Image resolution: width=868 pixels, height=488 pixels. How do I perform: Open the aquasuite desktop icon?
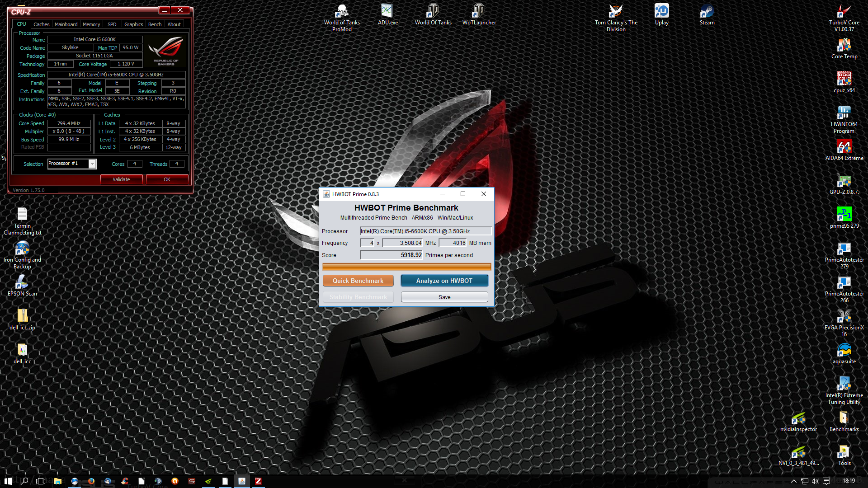coord(844,353)
